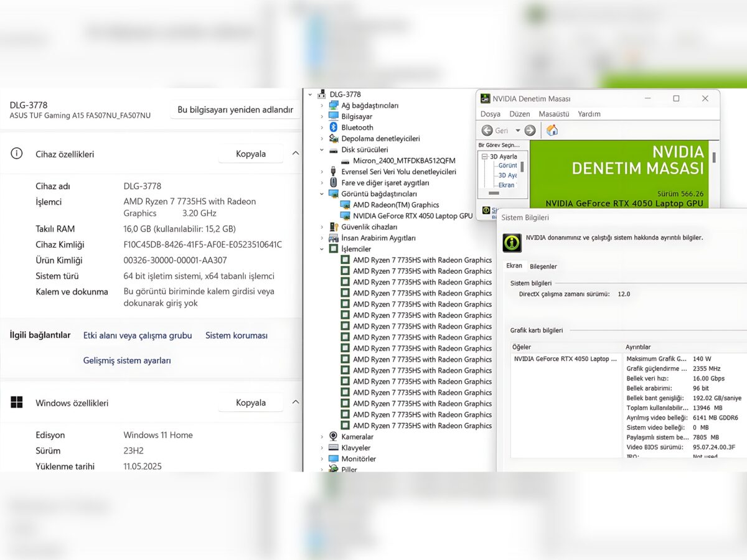Collapse the DLG-3778 root tree node

coord(311,95)
